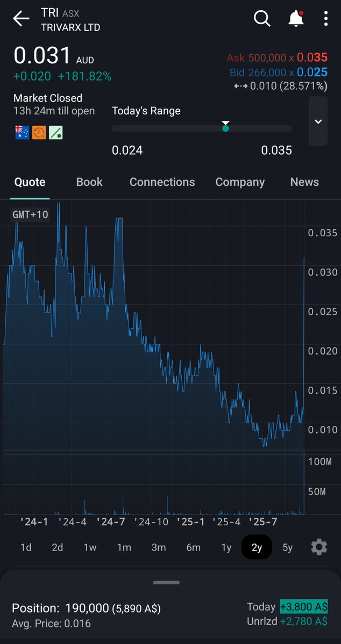
Task: Tap the GMT+10 timezone label
Action: tap(31, 214)
